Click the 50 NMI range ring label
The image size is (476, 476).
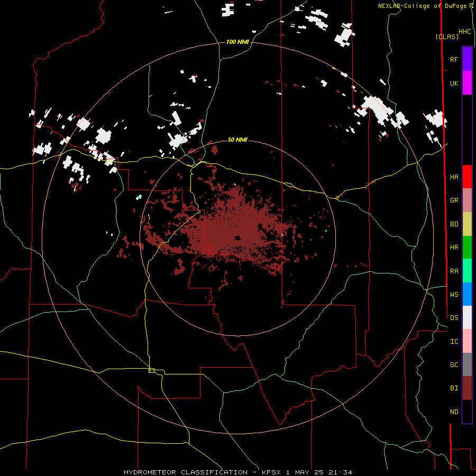tap(237, 140)
